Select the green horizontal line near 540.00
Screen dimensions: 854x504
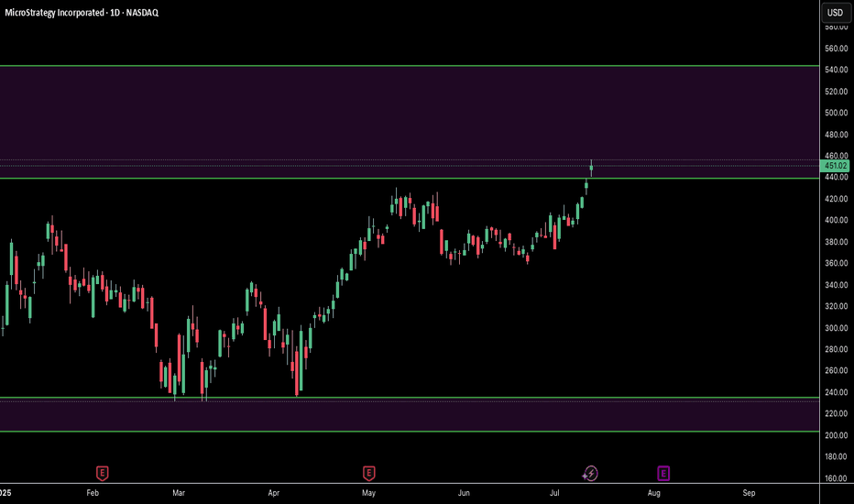(410, 66)
